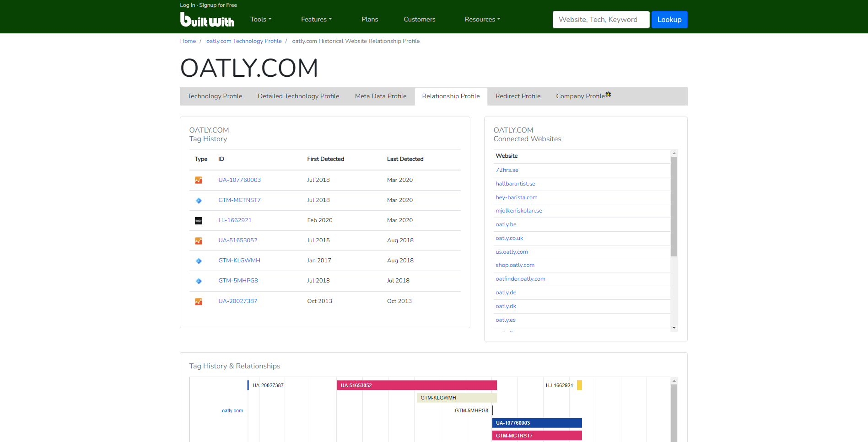Open tag HJ-1662921 link

235,220
